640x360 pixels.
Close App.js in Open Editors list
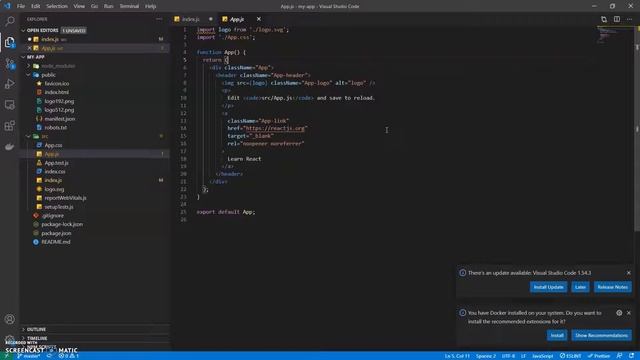(x=29, y=48)
